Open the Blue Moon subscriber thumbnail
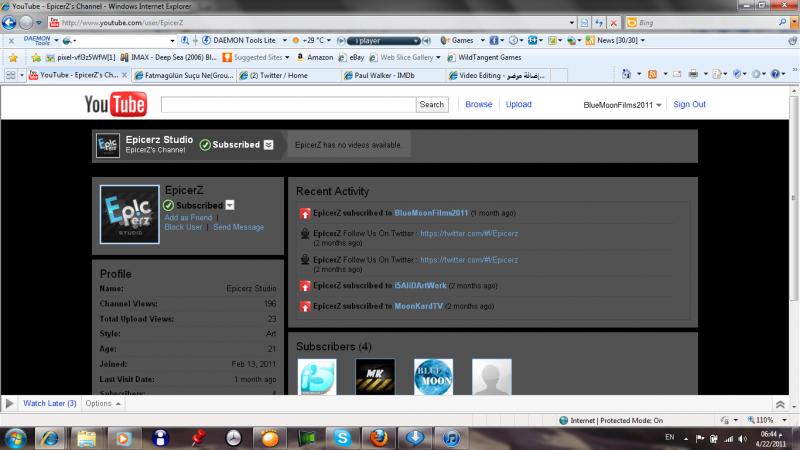Image resolution: width=800 pixels, height=450 pixels. tap(433, 377)
